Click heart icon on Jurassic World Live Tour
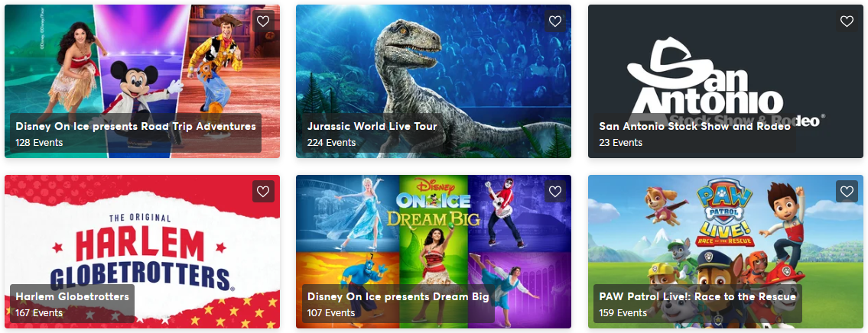 pyautogui.click(x=554, y=21)
